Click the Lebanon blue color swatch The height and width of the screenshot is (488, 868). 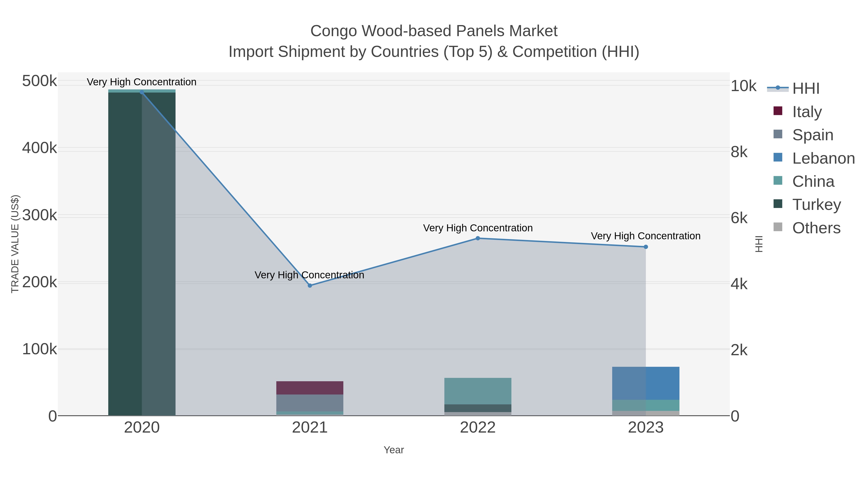tap(778, 157)
